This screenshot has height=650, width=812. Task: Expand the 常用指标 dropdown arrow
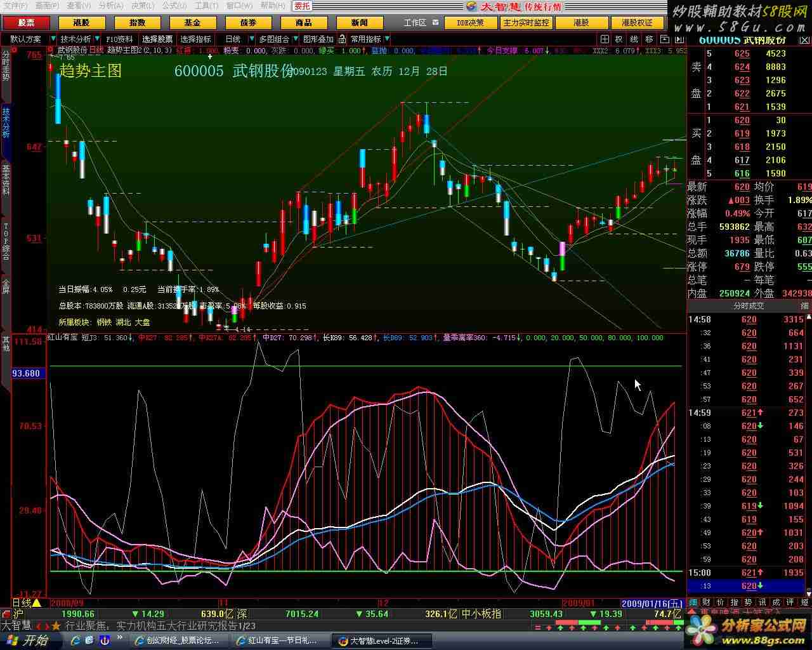[387, 39]
